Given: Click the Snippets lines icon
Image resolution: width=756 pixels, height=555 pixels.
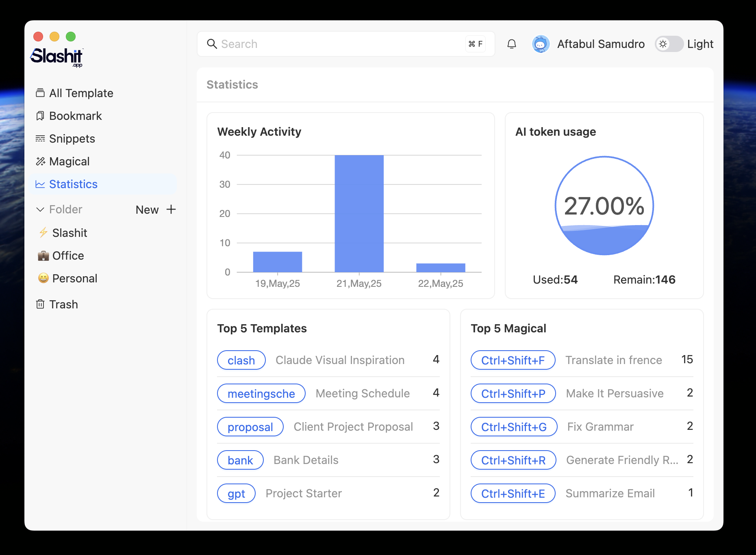Looking at the screenshot, I should [x=40, y=139].
